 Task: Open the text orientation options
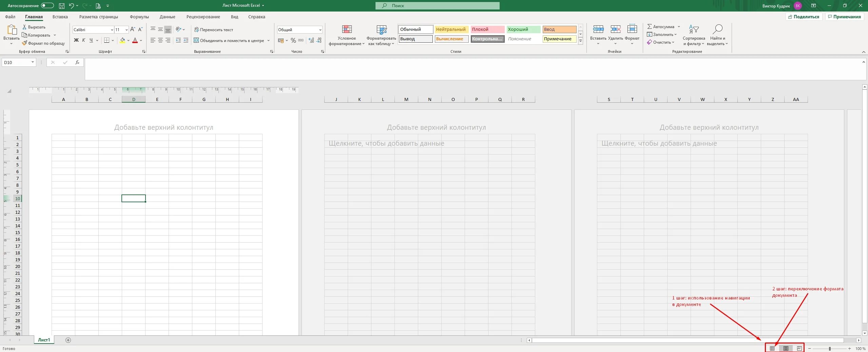[180, 29]
